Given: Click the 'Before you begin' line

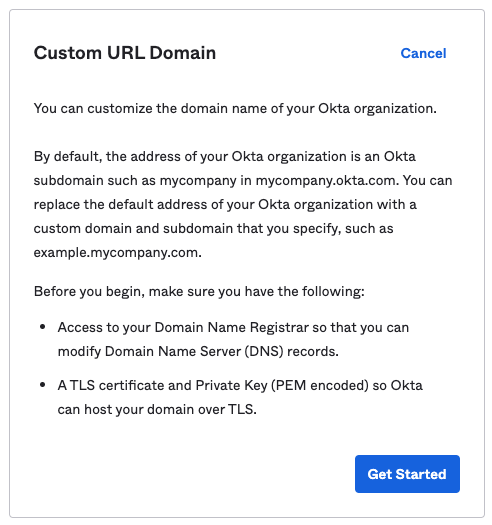Looking at the screenshot, I should (199, 292).
